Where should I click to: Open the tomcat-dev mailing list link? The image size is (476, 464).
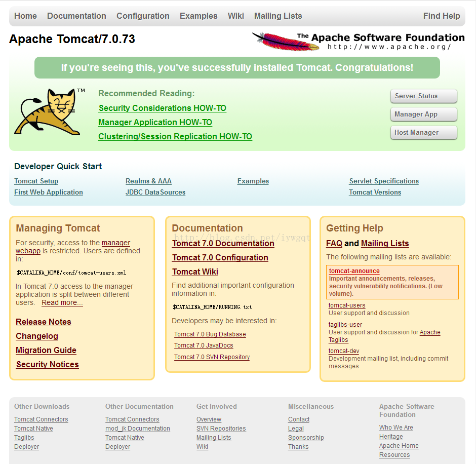tap(344, 351)
